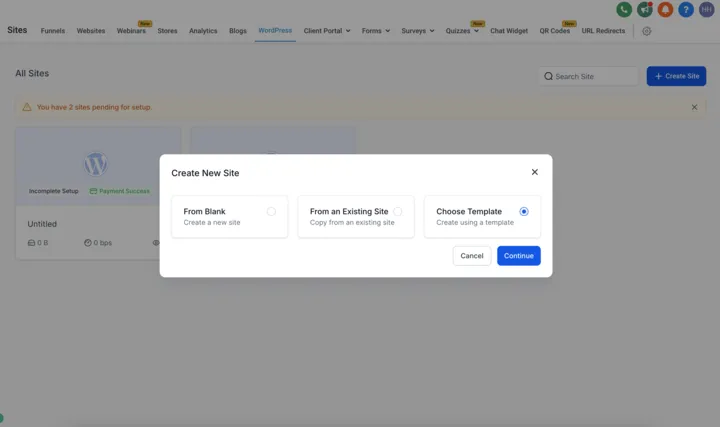Click the Continue button
720x427 pixels.
tap(518, 256)
